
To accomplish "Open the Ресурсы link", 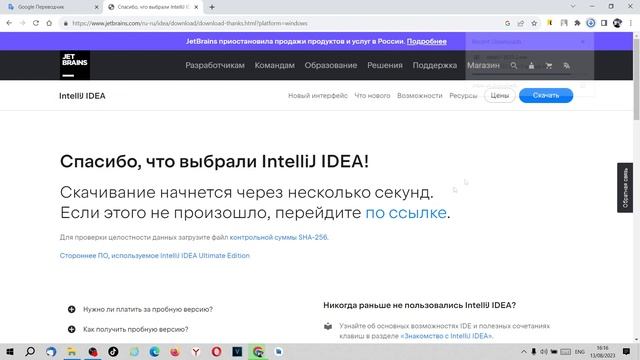I will tap(463, 96).
